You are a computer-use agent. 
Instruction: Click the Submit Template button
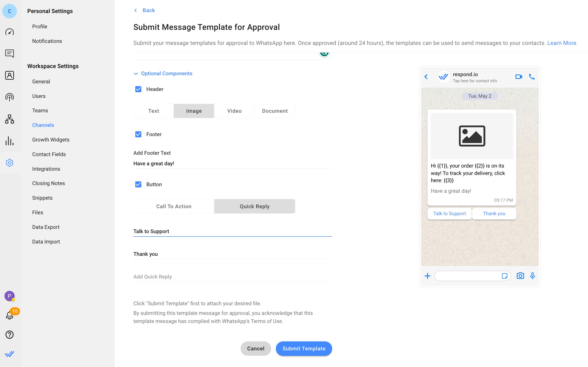(x=304, y=348)
